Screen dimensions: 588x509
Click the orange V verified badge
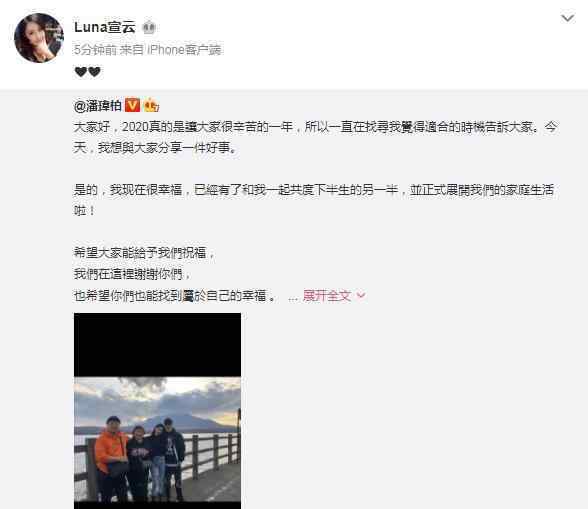point(132,105)
